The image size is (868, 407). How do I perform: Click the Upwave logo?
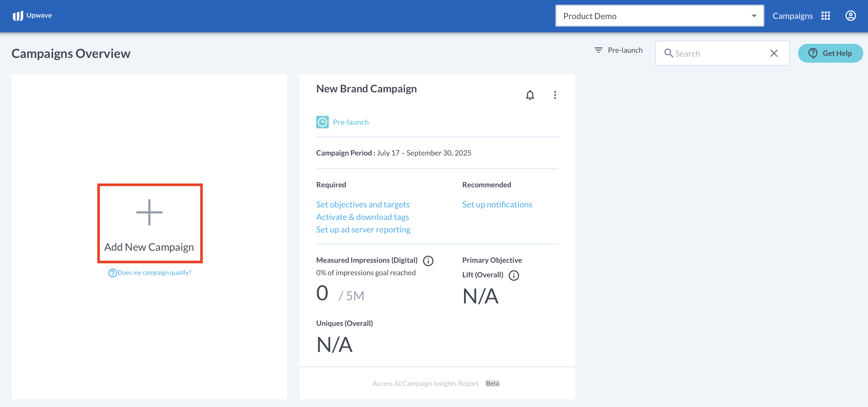click(32, 15)
